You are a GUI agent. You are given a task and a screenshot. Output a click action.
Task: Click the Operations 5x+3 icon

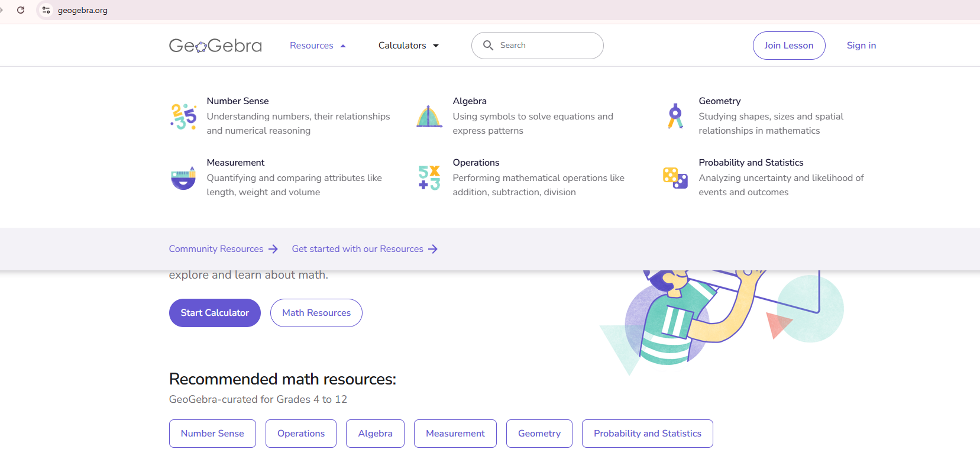click(x=429, y=177)
